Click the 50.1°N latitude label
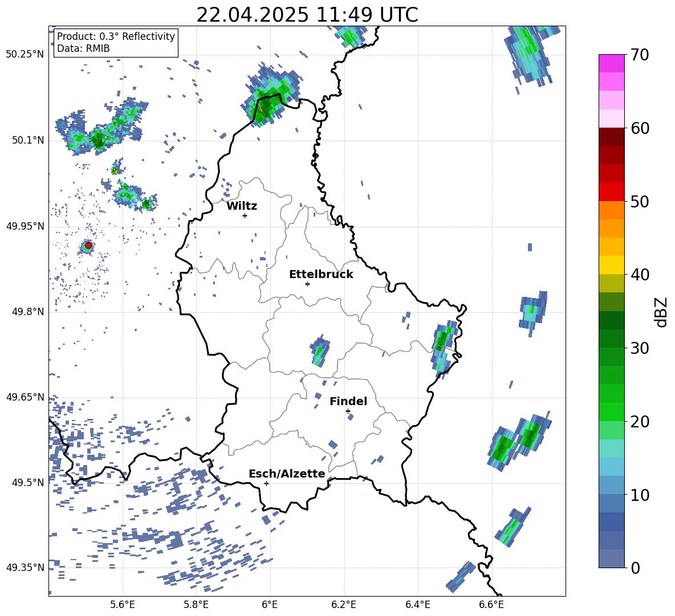The height and width of the screenshot is (616, 675). coord(27,141)
